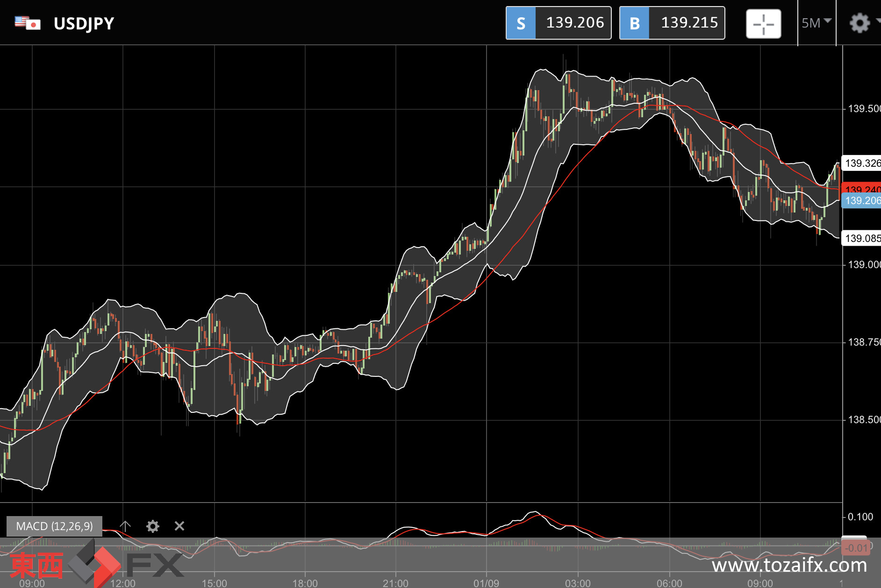The image size is (881, 588).
Task: Click the 139.326 upper band label
Action: pyautogui.click(x=861, y=163)
